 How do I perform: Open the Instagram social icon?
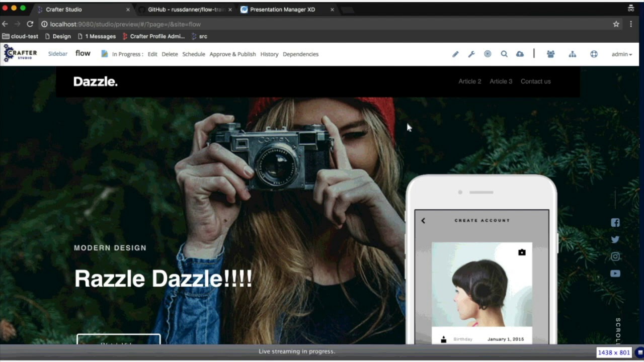point(615,257)
